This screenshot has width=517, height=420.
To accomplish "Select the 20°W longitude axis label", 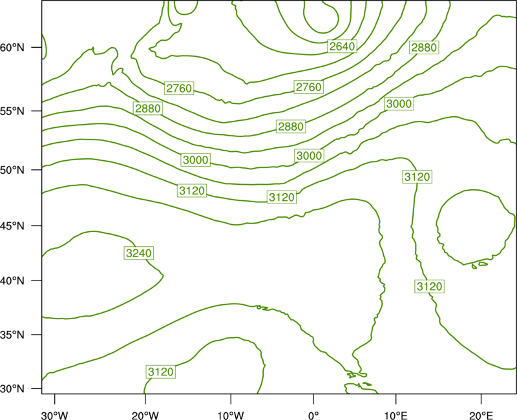I will pos(145,415).
